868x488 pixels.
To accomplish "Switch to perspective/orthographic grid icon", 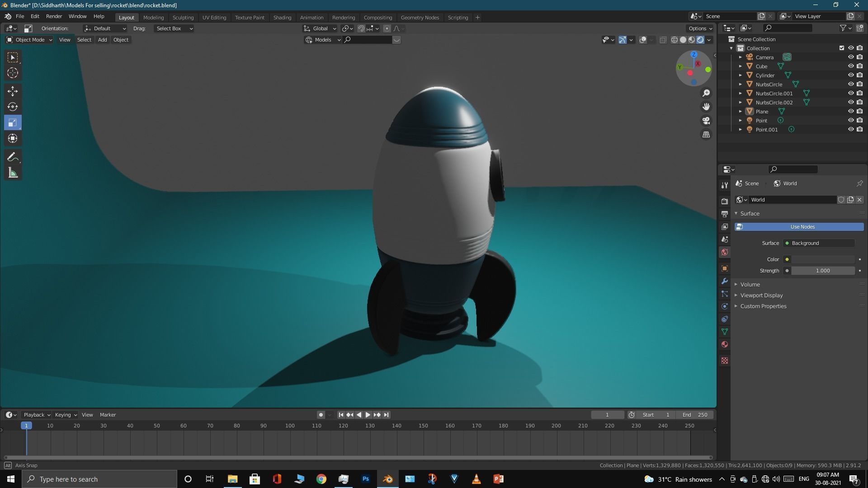I will (x=706, y=135).
